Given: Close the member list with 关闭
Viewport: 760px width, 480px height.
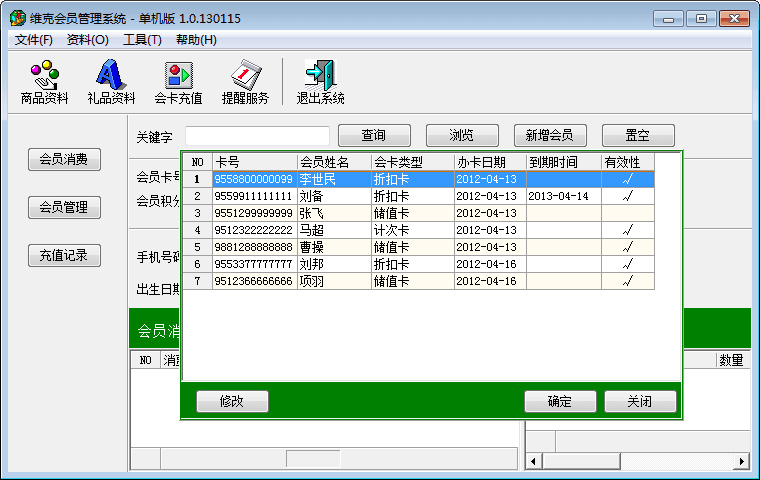Looking at the screenshot, I should (x=640, y=401).
